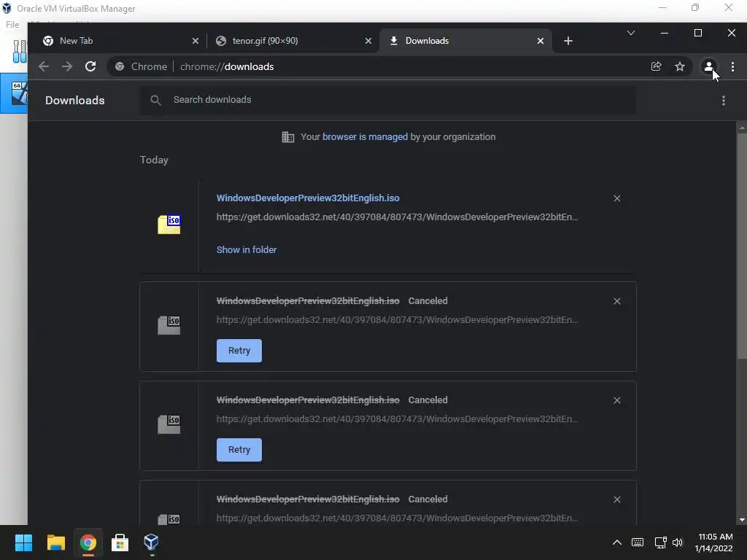
Task: Open network status tray icon
Action: [x=660, y=542]
